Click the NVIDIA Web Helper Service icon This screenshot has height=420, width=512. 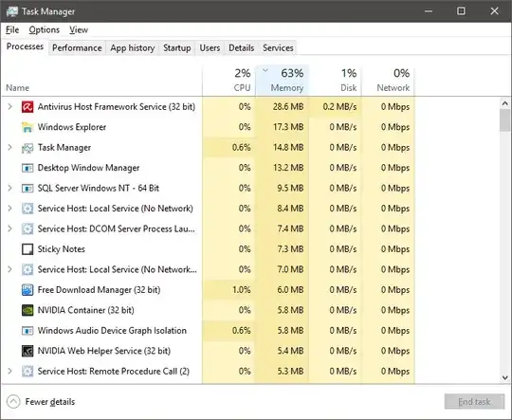27,351
